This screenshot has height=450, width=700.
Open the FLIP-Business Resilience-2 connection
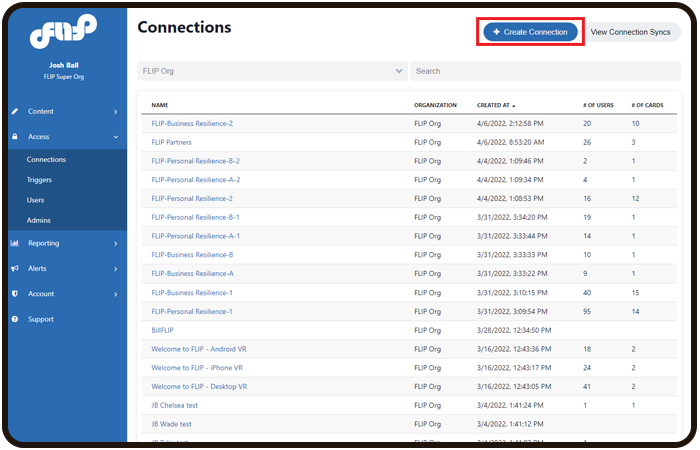192,123
